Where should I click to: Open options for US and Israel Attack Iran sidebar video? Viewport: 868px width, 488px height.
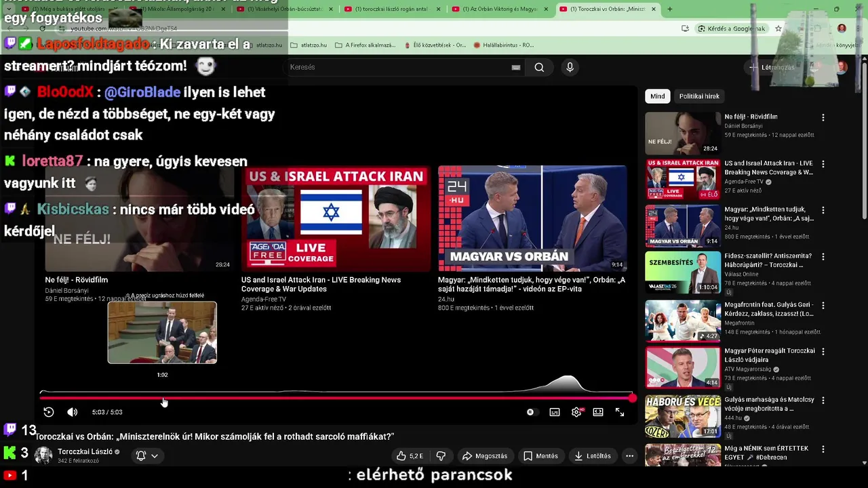823,164
